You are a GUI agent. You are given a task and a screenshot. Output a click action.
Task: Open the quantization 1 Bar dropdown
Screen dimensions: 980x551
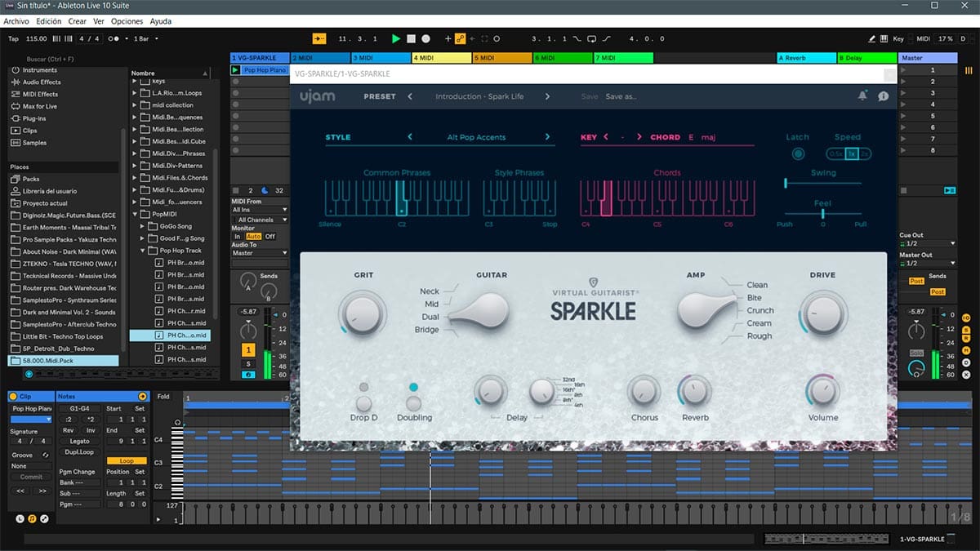tap(145, 38)
